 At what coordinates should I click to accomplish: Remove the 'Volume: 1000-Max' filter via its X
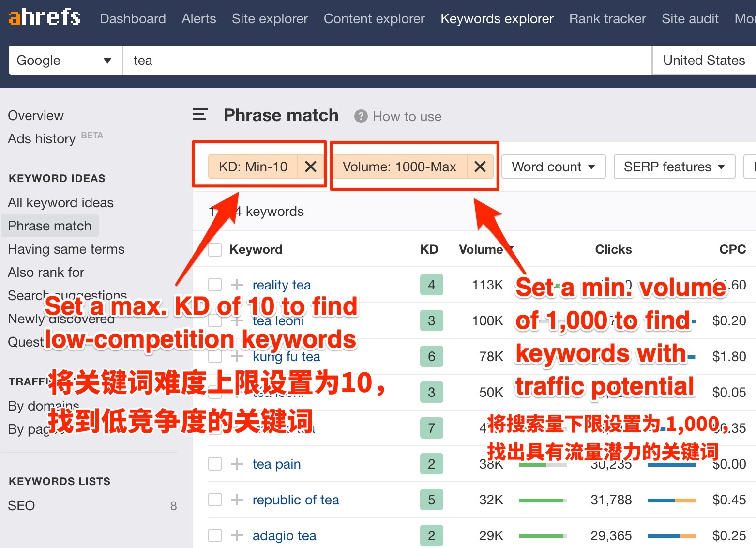(x=480, y=167)
